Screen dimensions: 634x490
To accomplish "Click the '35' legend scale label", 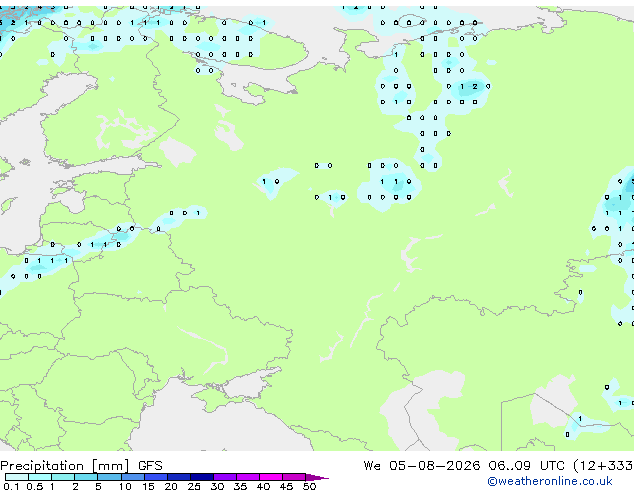I will (x=240, y=486).
